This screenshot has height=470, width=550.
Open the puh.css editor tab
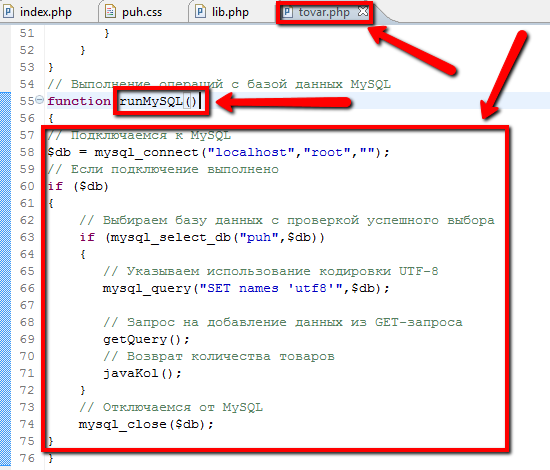pyautogui.click(x=142, y=12)
